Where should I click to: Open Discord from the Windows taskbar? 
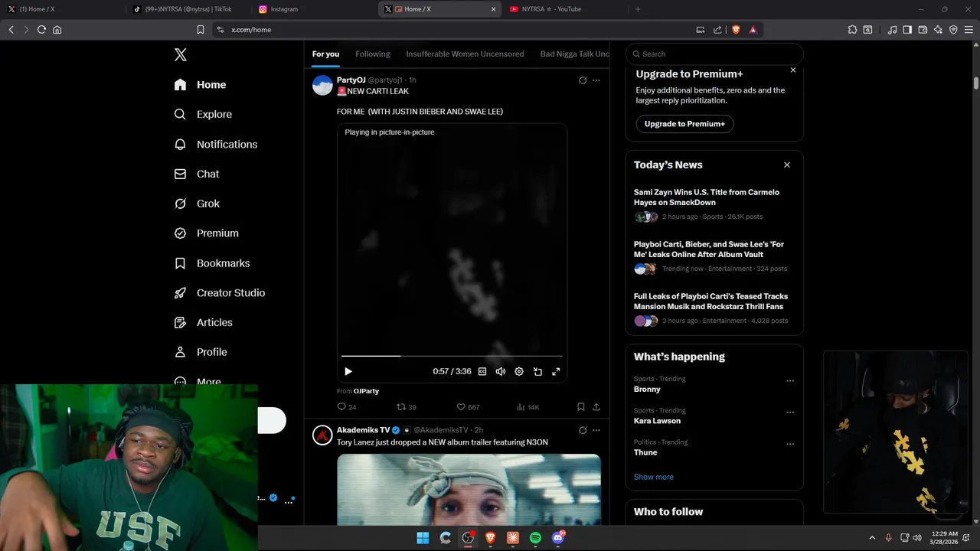pyautogui.click(x=558, y=538)
